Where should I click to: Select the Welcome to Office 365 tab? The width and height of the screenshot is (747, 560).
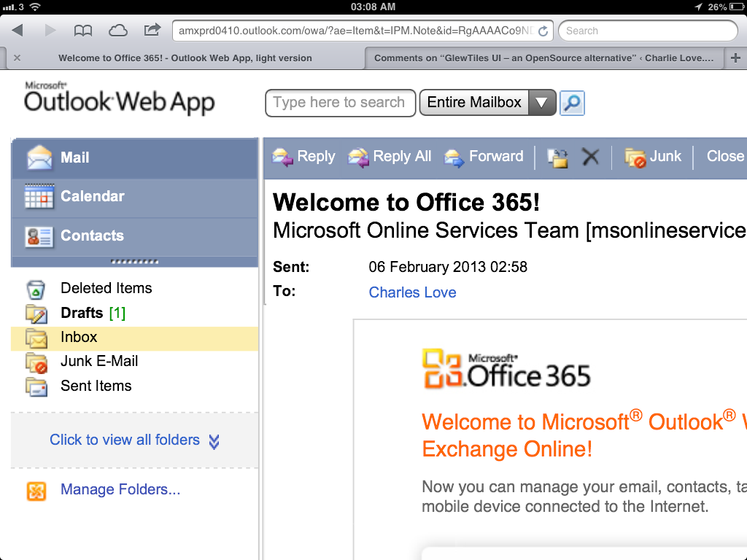[185, 58]
